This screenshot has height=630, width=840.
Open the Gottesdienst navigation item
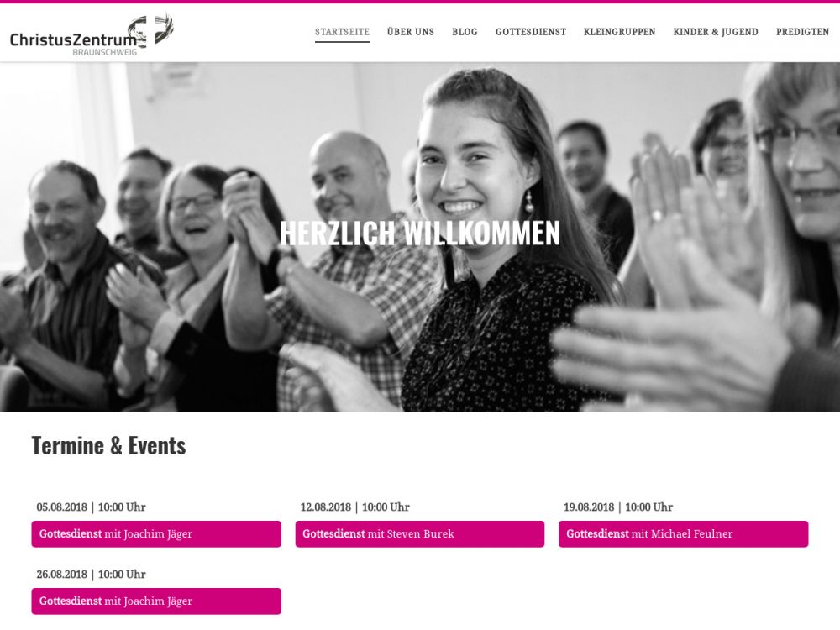(530, 32)
